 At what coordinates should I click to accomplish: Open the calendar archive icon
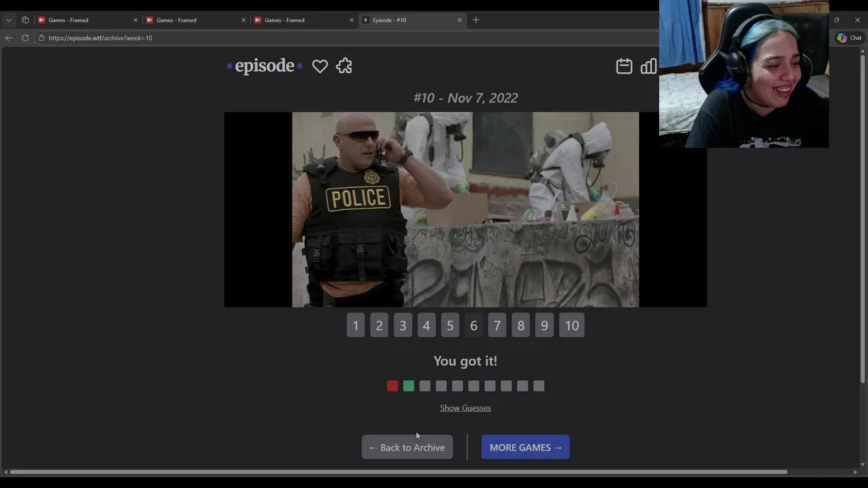coord(624,66)
